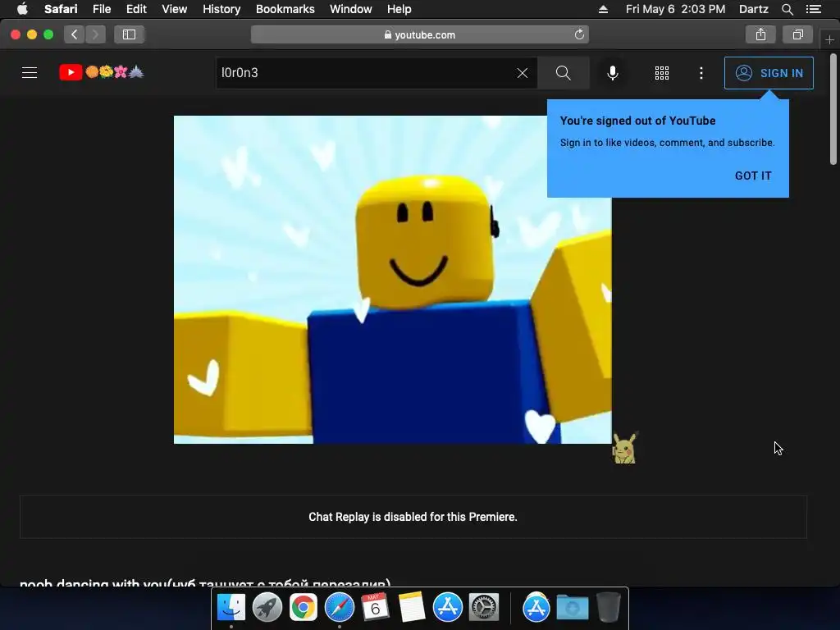The image size is (840, 630).
Task: Open Spotlight search in menu bar
Action: pyautogui.click(x=787, y=9)
